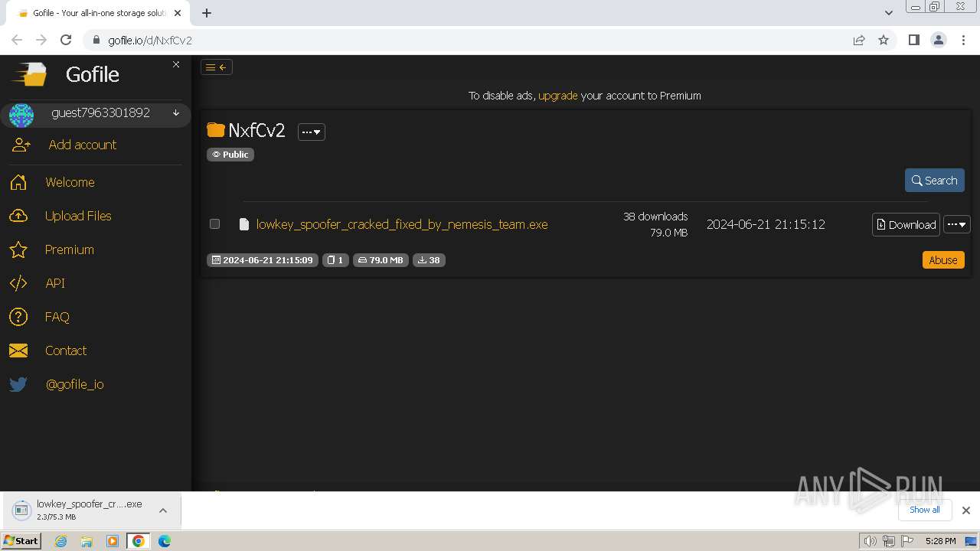Screen dimensions: 980x551
Task: Open the Windows Start menu
Action: (21, 541)
